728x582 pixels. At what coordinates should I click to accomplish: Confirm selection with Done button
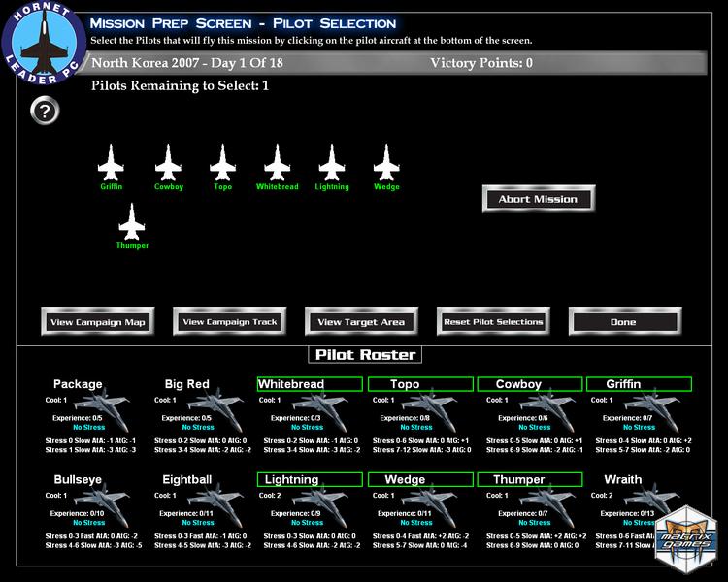pyautogui.click(x=623, y=322)
